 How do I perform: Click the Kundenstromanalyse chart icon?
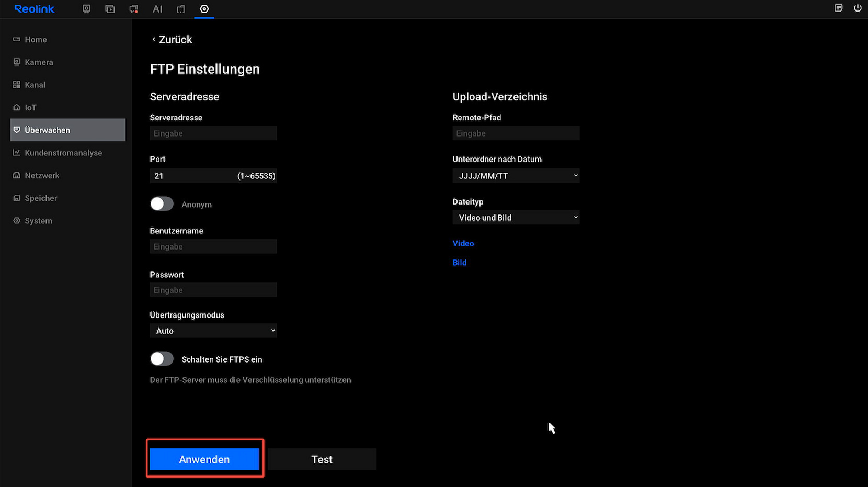point(17,152)
